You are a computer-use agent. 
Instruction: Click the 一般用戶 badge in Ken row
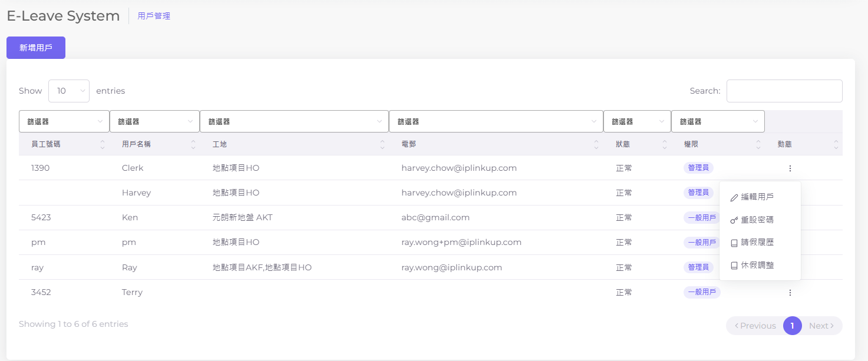(702, 217)
